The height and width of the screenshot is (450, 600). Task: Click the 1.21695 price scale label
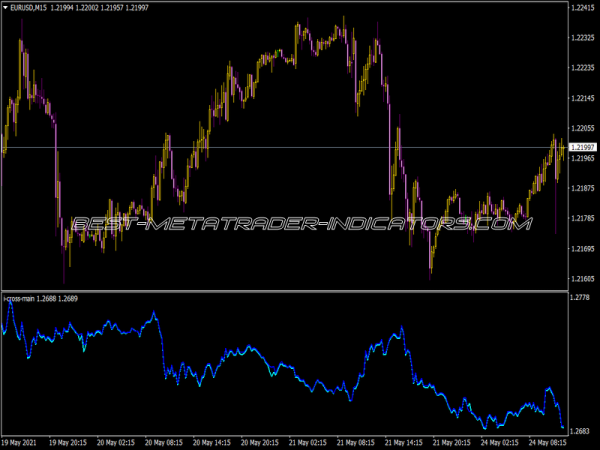pos(582,248)
